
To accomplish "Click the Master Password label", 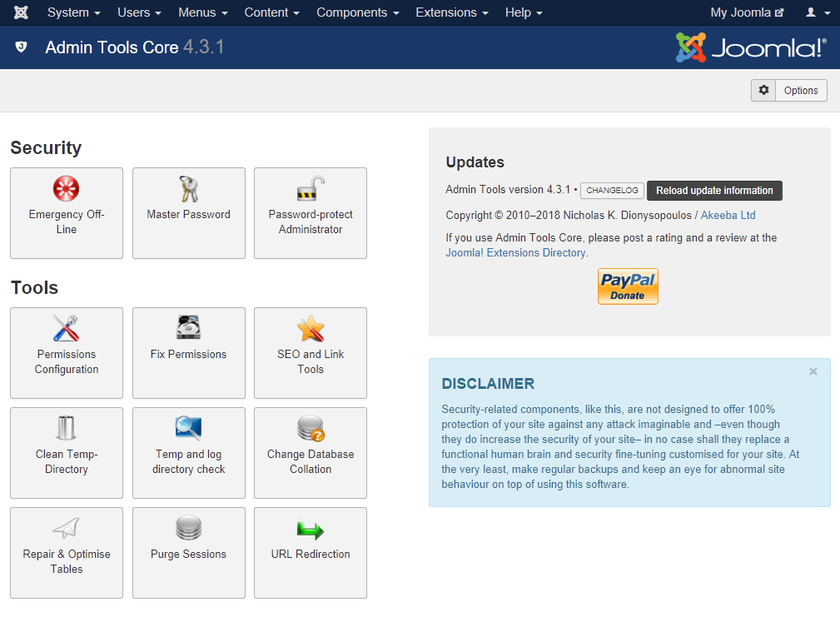I will [x=189, y=214].
